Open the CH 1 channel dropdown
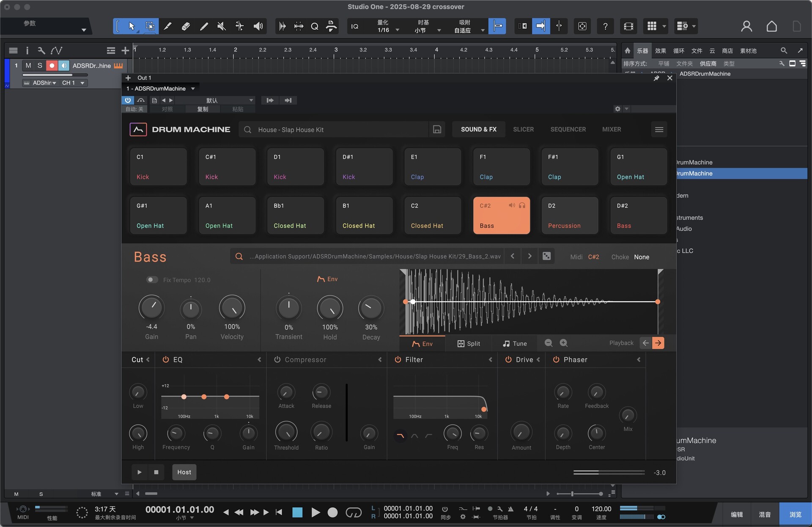 click(73, 83)
